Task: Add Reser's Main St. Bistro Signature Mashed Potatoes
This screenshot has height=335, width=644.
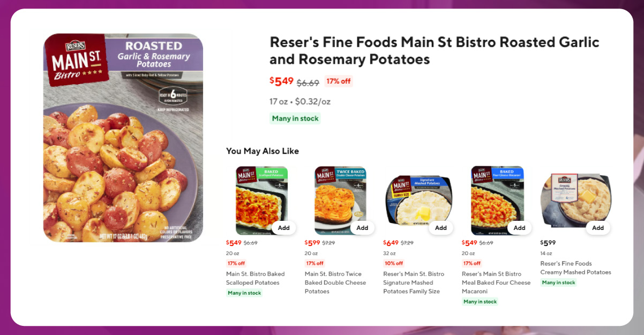Action: click(x=440, y=227)
